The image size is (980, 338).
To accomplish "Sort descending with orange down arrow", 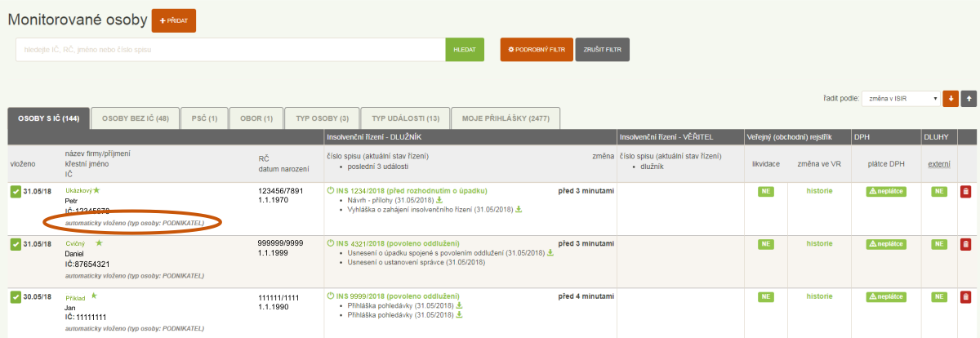I will 950,98.
